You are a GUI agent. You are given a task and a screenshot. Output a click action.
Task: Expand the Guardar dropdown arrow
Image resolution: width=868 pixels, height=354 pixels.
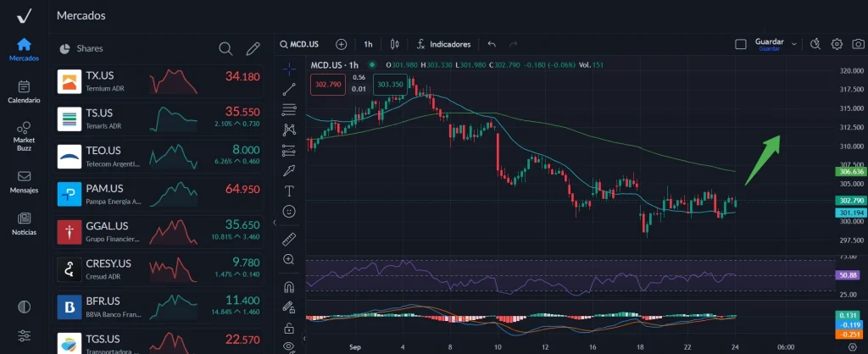tap(794, 44)
